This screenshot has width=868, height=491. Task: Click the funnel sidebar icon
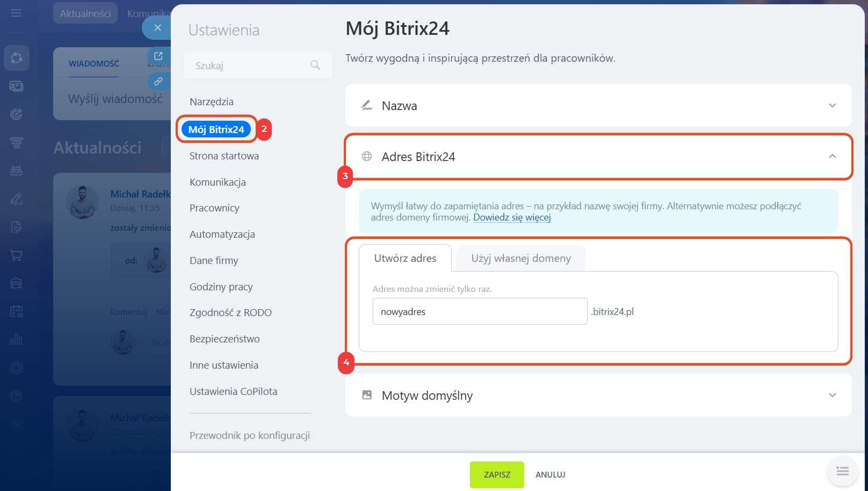[x=16, y=142]
